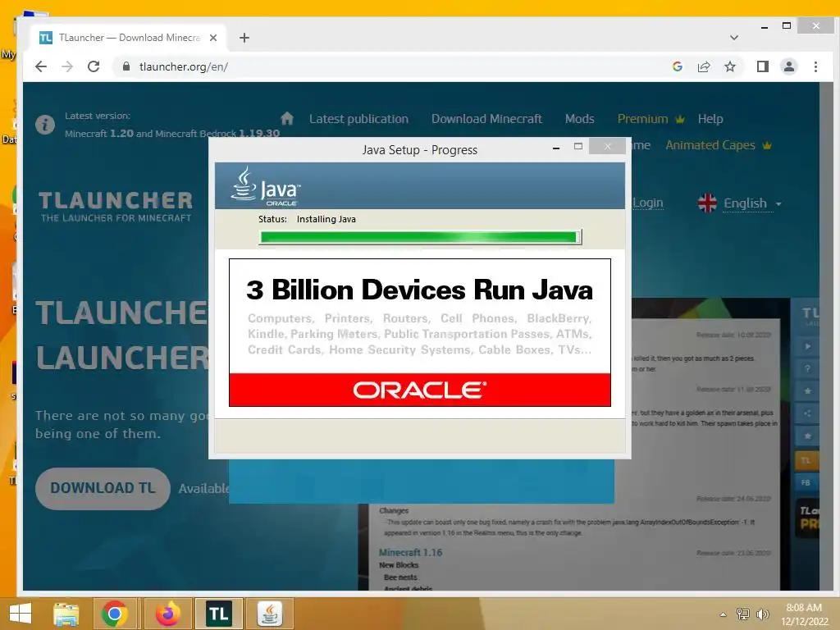Click the UK flag icon

[x=707, y=203]
